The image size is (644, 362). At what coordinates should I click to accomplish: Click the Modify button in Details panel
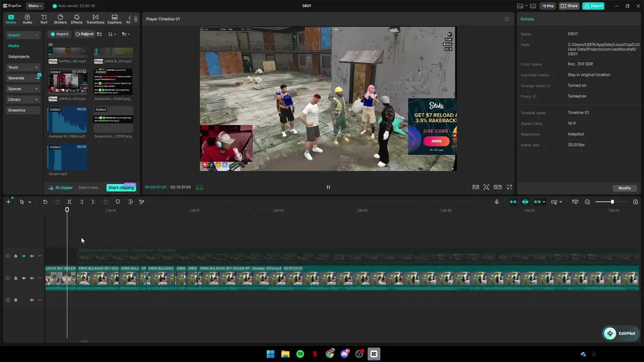point(624,188)
